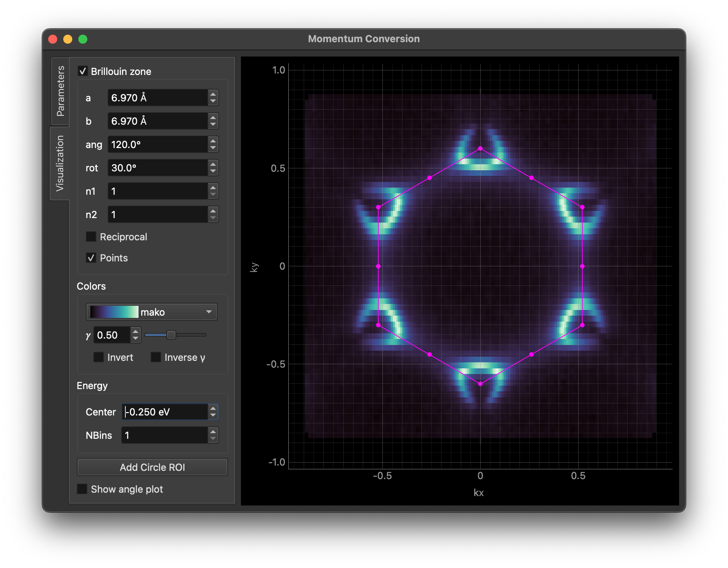Decrease rot value with down arrow
Image resolution: width=728 pixels, height=568 pixels.
(213, 172)
